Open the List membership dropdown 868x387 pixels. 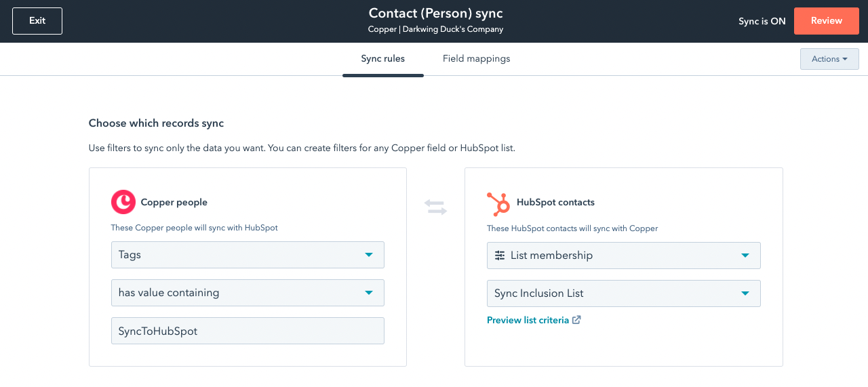pos(624,256)
